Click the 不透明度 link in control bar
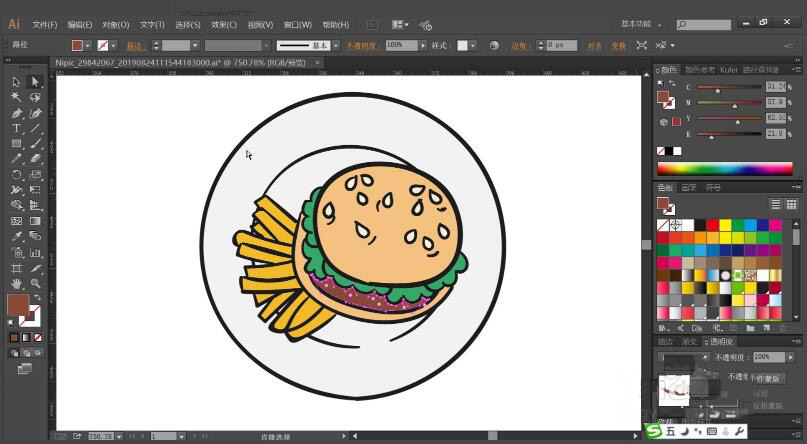807x444 pixels. coord(362,46)
